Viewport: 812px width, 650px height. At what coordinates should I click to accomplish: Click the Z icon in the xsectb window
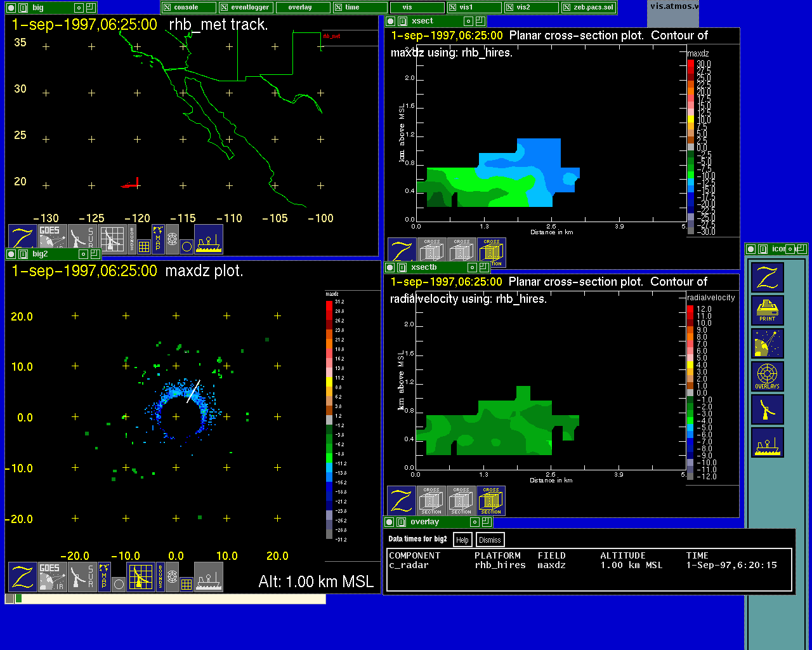click(x=401, y=501)
